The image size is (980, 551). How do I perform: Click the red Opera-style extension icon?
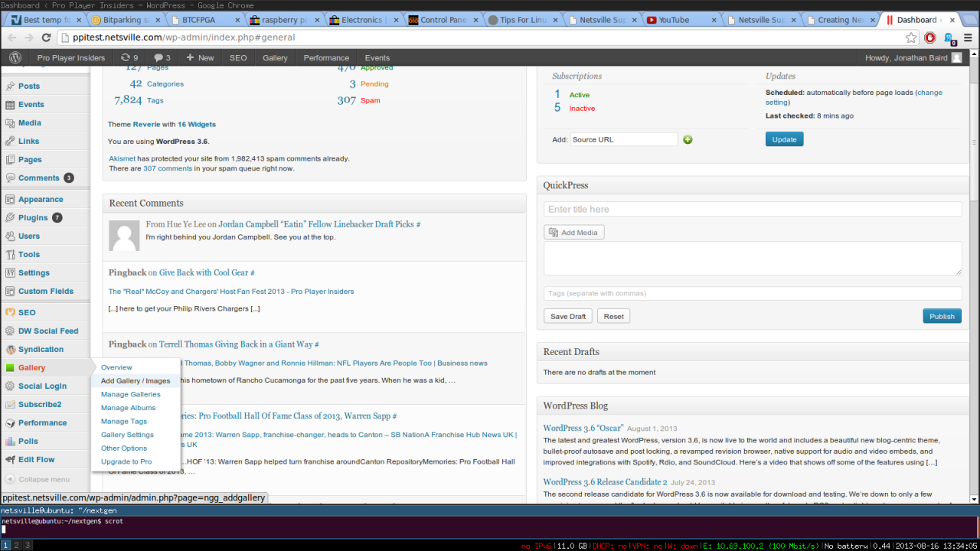pos(930,37)
